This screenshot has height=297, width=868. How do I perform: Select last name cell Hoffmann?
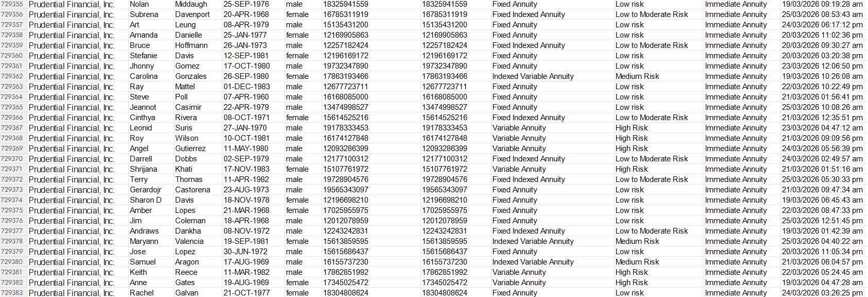pyautogui.click(x=191, y=45)
